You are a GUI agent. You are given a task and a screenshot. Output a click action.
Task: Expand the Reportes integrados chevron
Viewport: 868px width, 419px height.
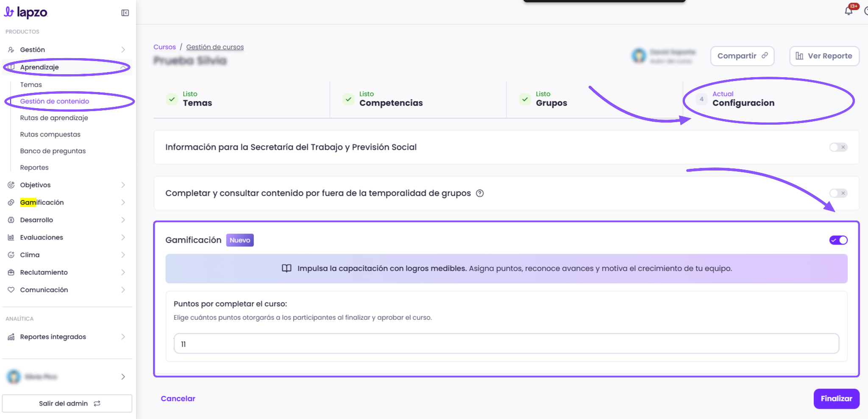click(x=123, y=337)
